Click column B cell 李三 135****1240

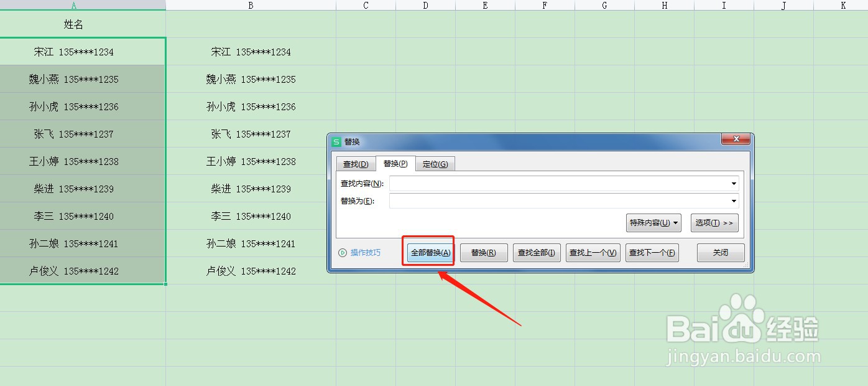click(251, 216)
